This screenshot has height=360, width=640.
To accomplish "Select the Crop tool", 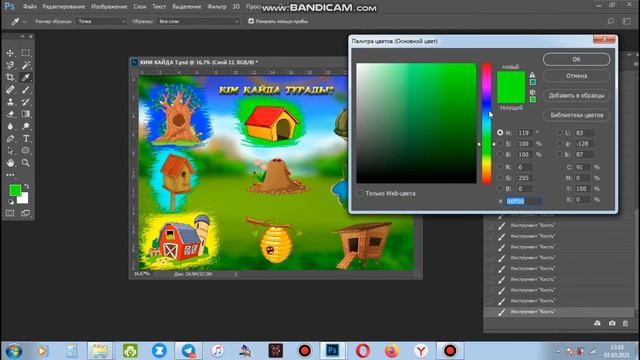I will tap(10, 77).
